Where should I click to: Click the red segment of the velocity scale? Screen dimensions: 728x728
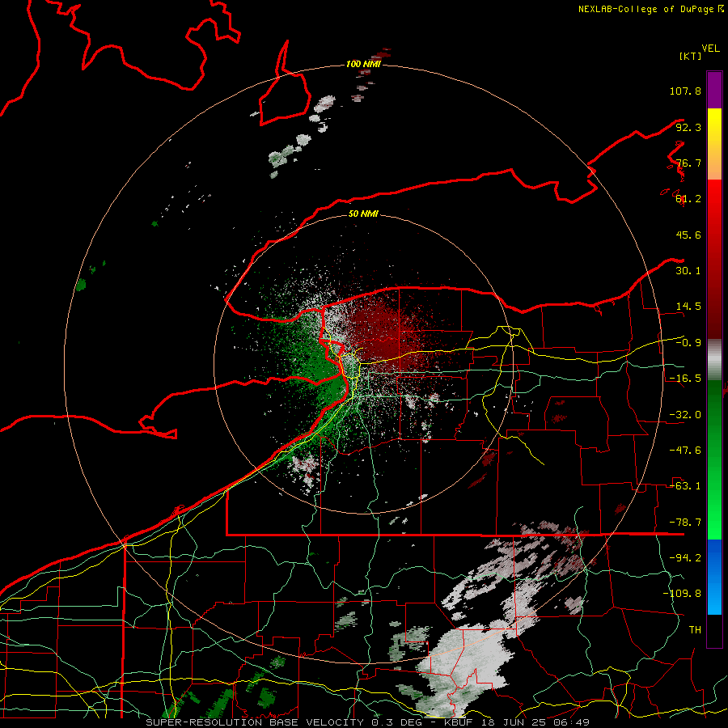(714, 259)
